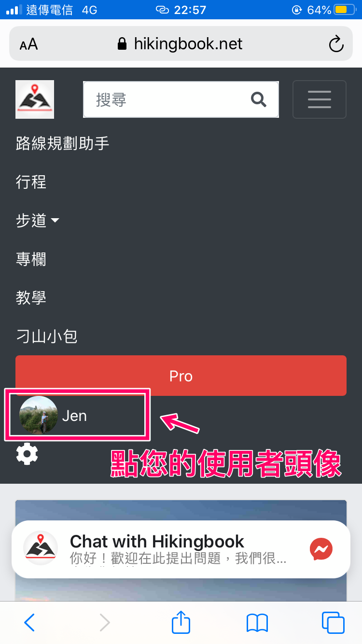
Task: Expand the 步道 dropdown menu
Action: (38, 221)
